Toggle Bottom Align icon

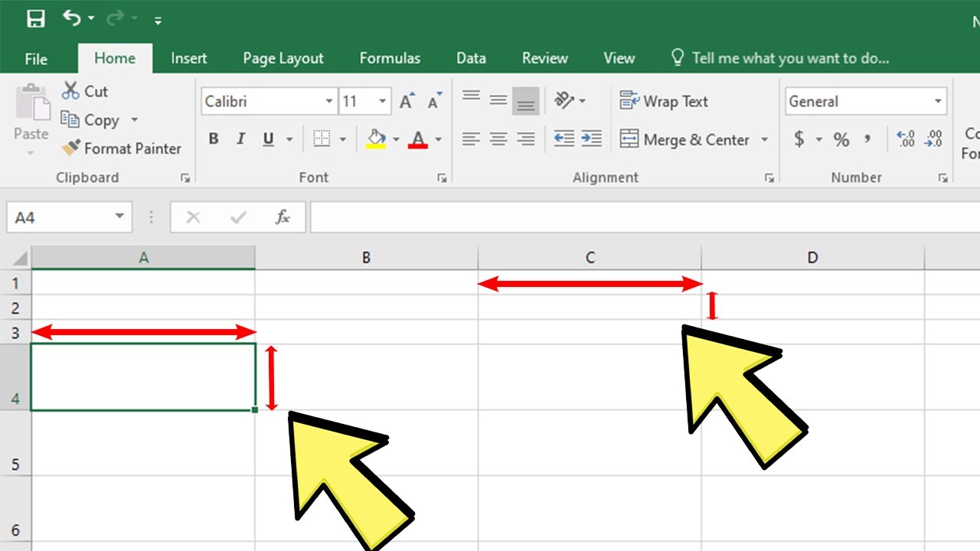[x=525, y=101]
